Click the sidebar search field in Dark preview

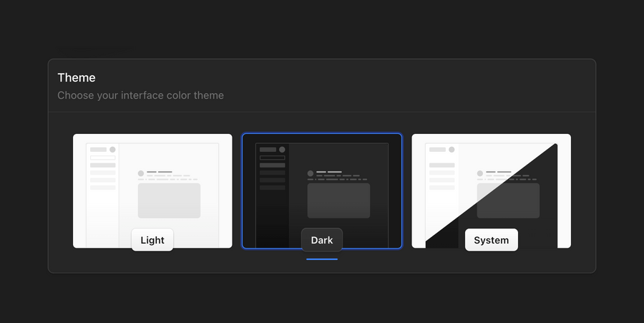coord(272,158)
